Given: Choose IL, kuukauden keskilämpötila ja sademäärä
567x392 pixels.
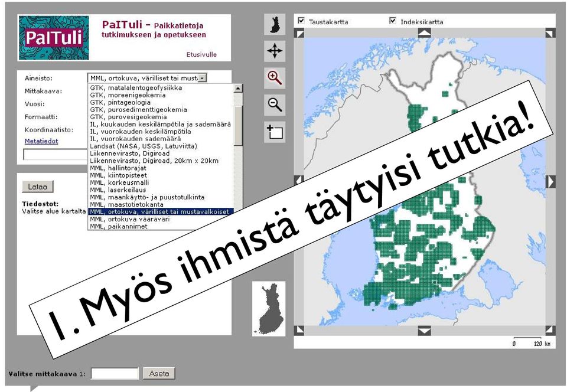Looking at the screenshot, I should (161, 124).
